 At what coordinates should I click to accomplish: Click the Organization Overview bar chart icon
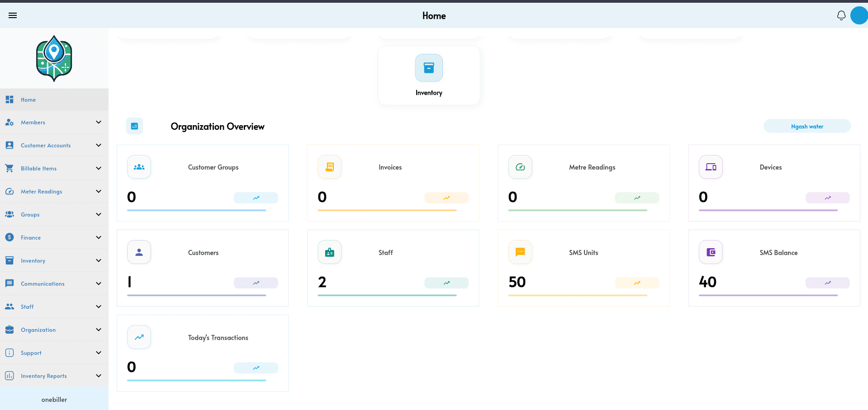click(134, 126)
